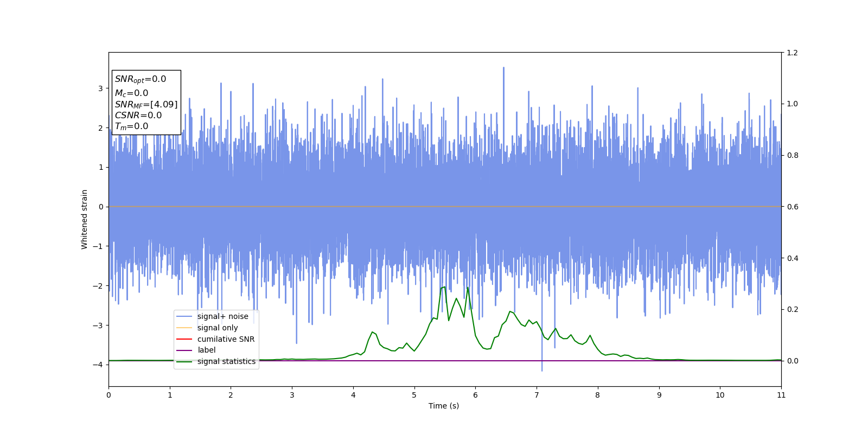Click the green signal statistics peak near 5.5 seconds
Image resolution: width=868 pixels, height=434 pixels.
444,287
